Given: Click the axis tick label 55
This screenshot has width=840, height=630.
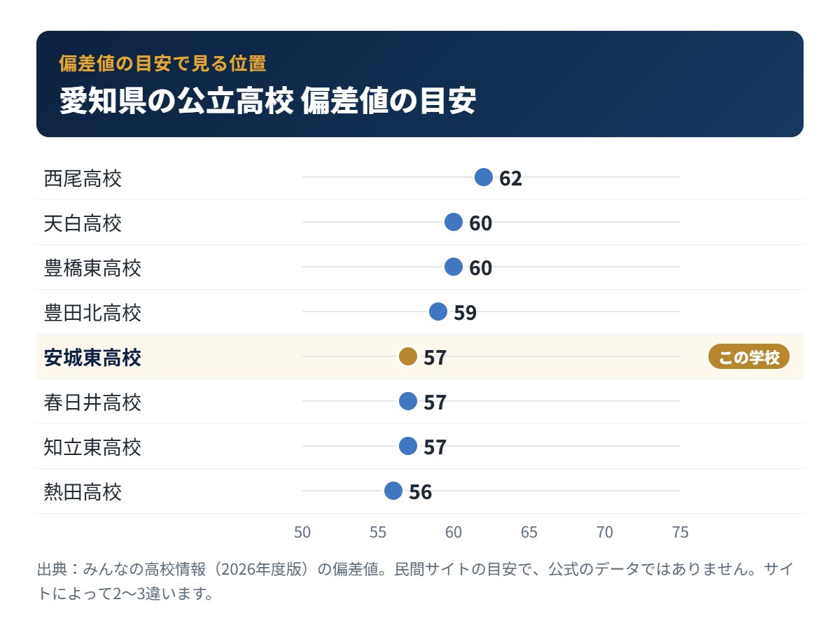Looking at the screenshot, I should click(x=378, y=533).
